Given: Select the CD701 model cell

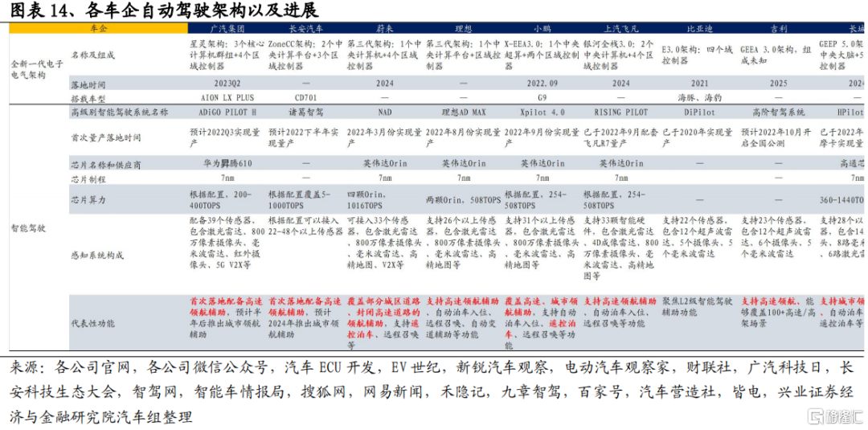Looking at the screenshot, I should 306,97.
